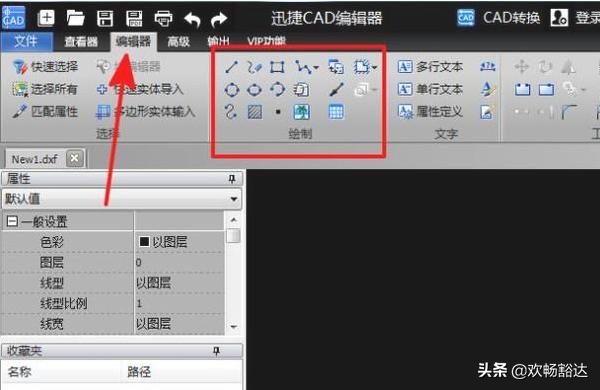Screen dimensions: 600x390
Task: Click the insert block icon with arrows
Action: [x=336, y=67]
